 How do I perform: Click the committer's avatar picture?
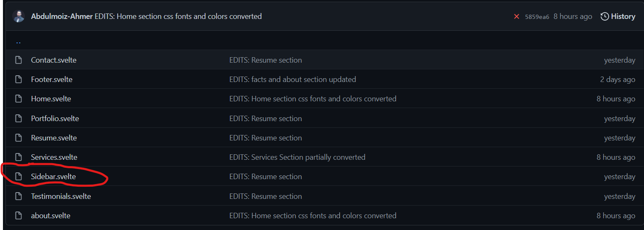(19, 16)
